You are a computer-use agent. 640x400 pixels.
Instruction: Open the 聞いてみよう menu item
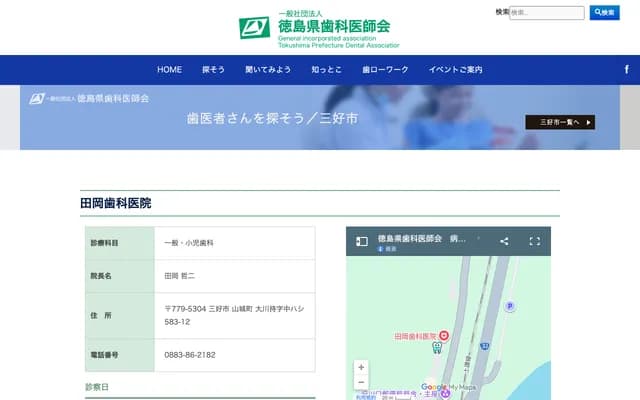click(268, 70)
